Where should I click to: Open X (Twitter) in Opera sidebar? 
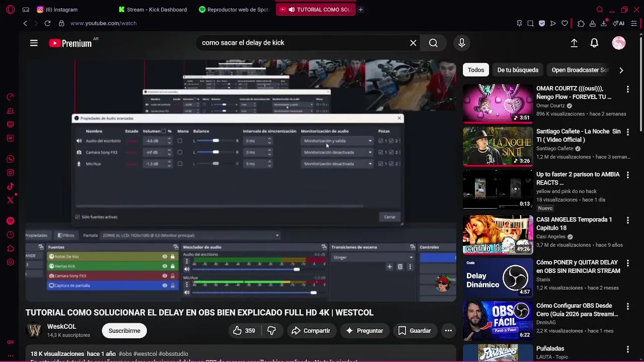[x=10, y=200]
